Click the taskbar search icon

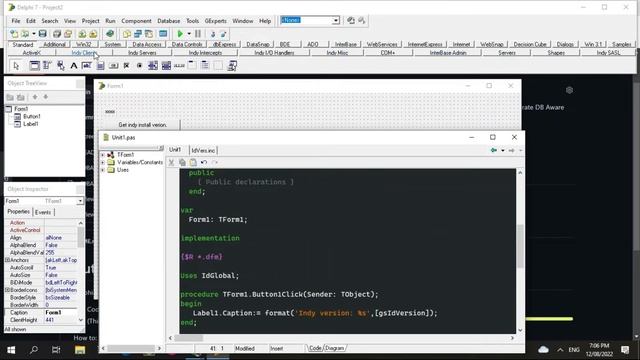(x=34, y=350)
